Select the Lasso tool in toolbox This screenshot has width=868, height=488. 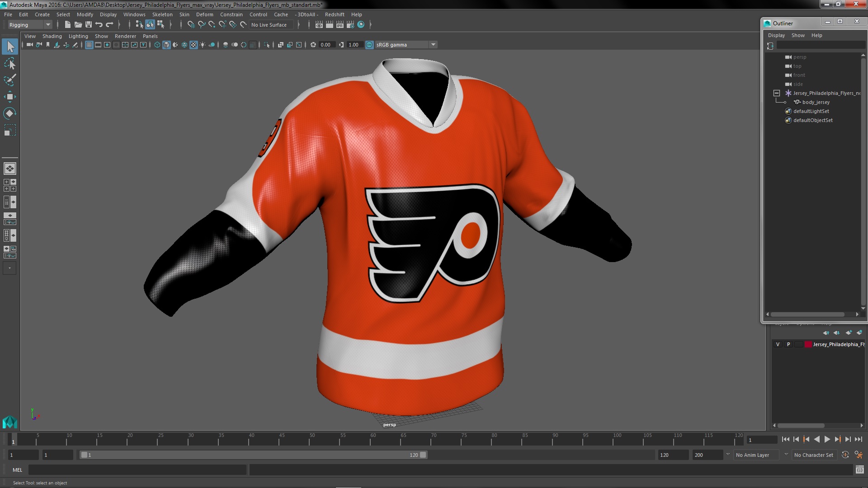point(10,64)
